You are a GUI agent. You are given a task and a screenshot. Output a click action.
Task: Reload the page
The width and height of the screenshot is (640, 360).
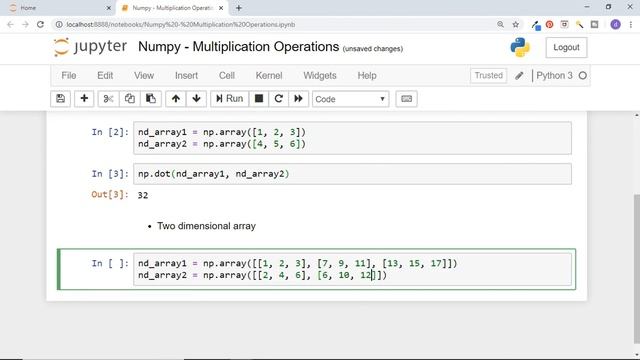click(40, 24)
